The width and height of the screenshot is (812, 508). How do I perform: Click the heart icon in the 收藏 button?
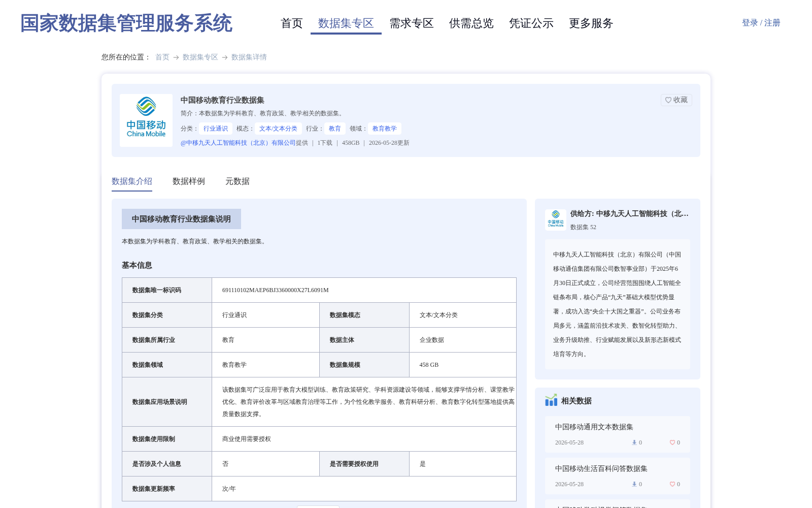coord(668,100)
